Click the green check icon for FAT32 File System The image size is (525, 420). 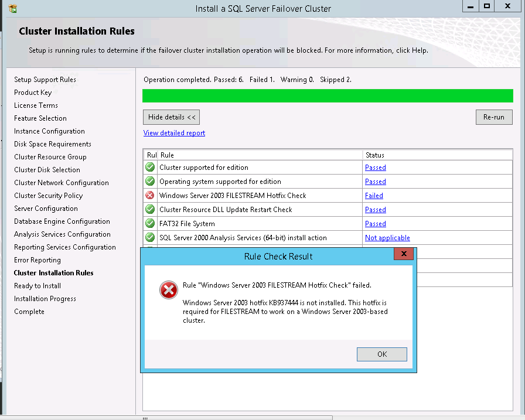150,223
